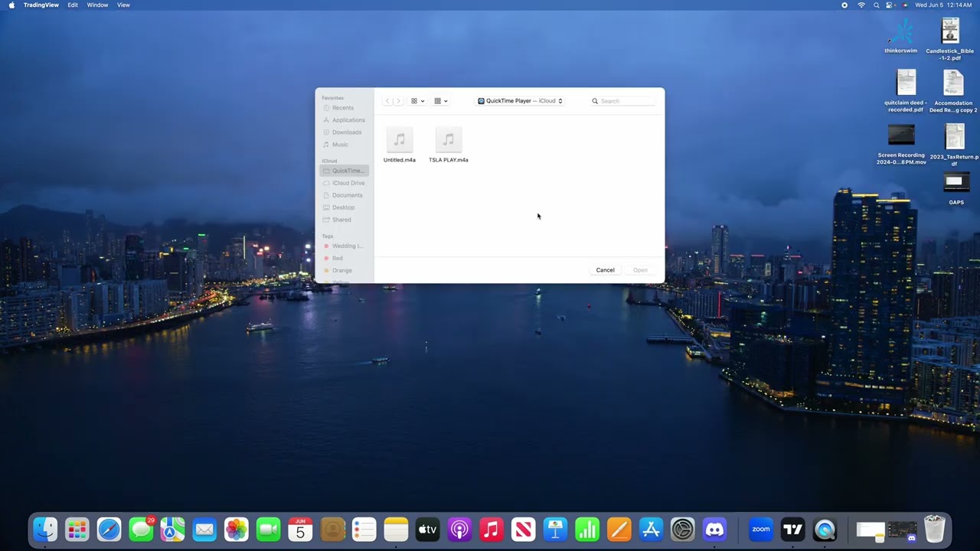
Task: Choose the Wedding tag in the sidebar
Action: [x=344, y=246]
